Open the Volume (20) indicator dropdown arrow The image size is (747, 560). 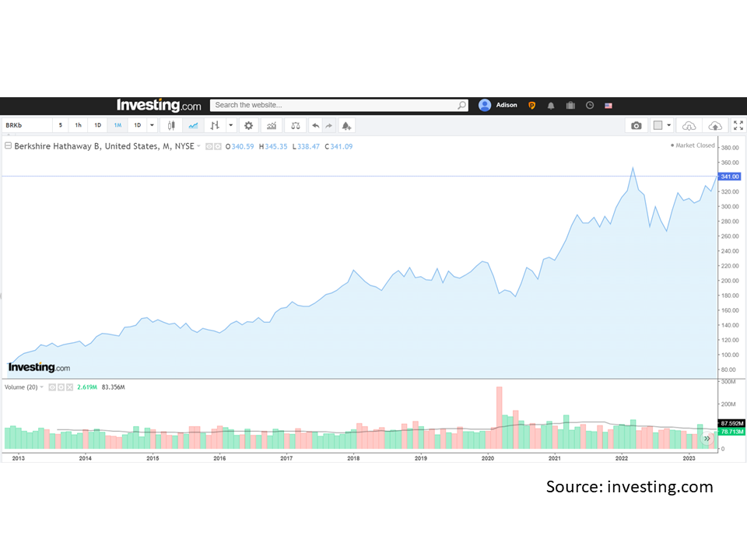coord(42,387)
